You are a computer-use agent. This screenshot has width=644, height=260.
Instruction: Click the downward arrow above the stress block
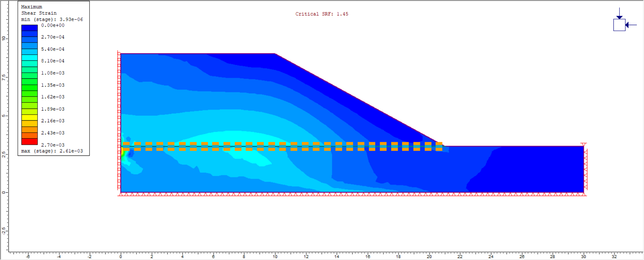620,14
